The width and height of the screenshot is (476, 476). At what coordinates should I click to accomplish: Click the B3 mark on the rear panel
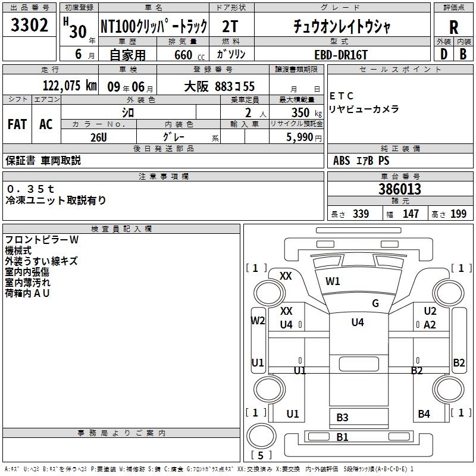[x=342, y=418]
